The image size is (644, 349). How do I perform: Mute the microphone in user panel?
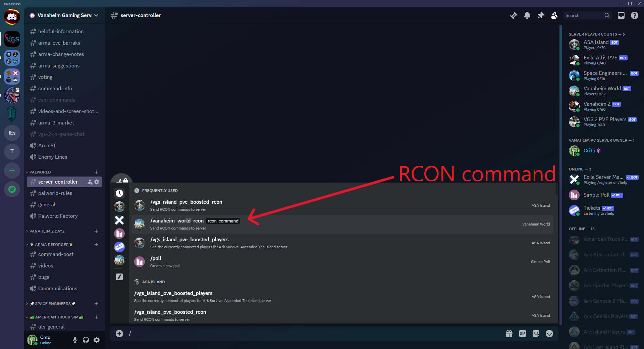click(x=75, y=340)
